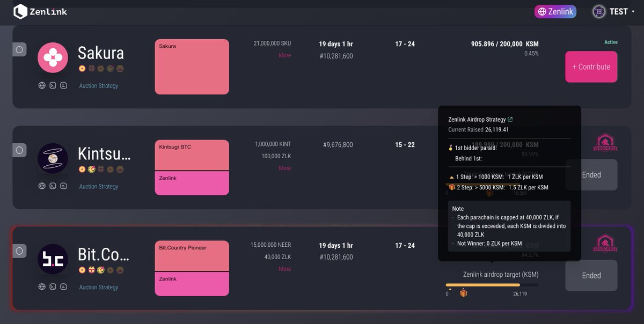
Task: Click the gift badge under Kintsugi name
Action: pyautogui.click(x=101, y=169)
